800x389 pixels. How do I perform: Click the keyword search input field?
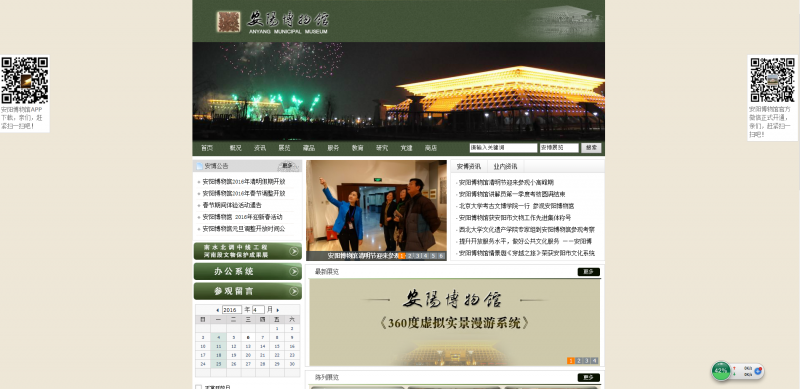coord(503,148)
